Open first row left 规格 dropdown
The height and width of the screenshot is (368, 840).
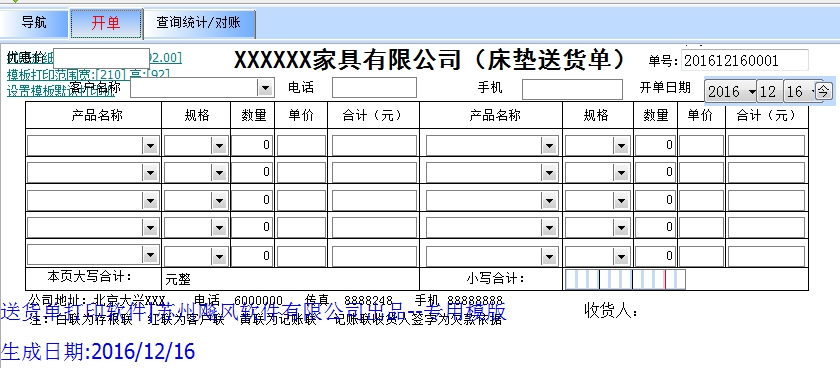(x=219, y=145)
